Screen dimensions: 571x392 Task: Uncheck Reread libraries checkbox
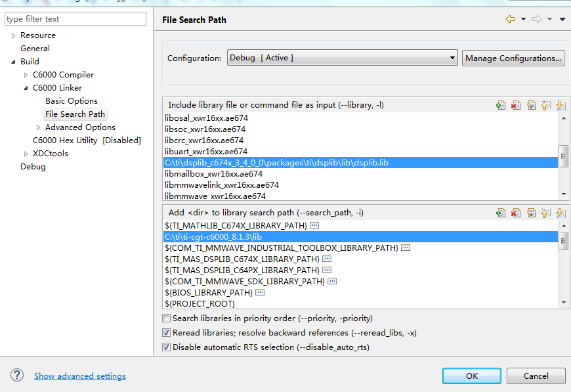[167, 333]
